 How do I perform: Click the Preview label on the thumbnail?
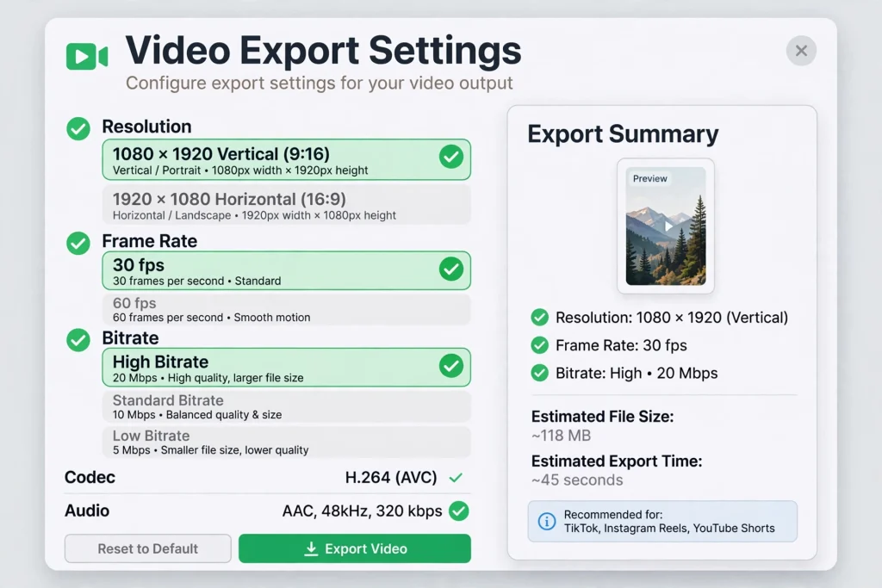[649, 179]
